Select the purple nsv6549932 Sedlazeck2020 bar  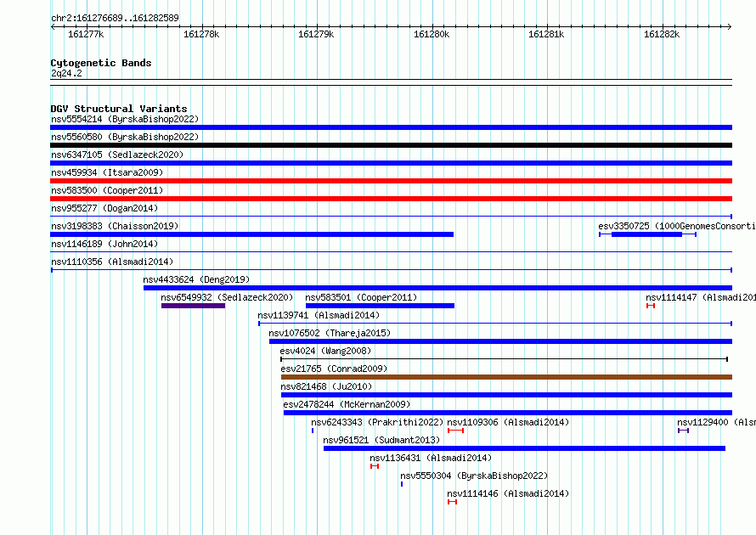coord(193,306)
